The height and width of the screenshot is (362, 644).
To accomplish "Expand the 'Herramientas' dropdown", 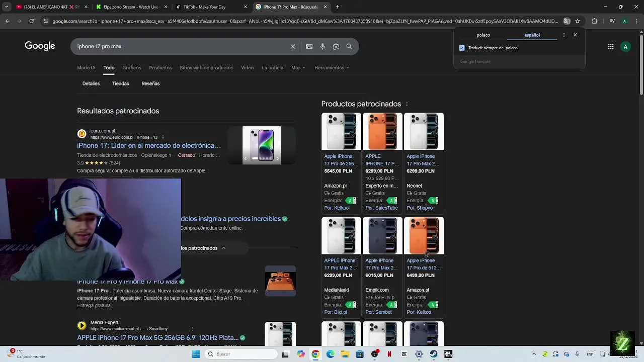I will (x=332, y=68).
